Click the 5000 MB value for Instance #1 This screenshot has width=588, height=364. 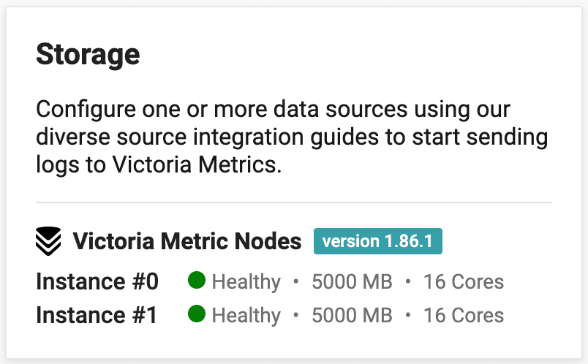[352, 315]
